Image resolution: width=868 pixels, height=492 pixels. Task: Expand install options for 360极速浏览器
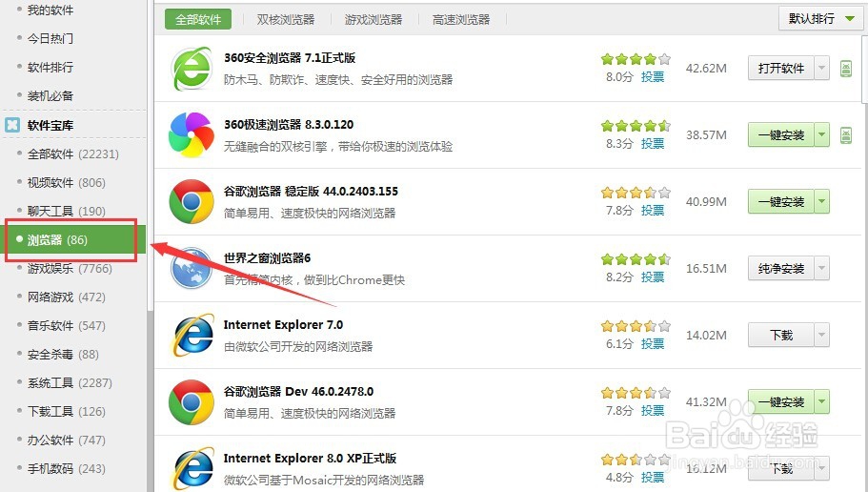pyautogui.click(x=822, y=134)
